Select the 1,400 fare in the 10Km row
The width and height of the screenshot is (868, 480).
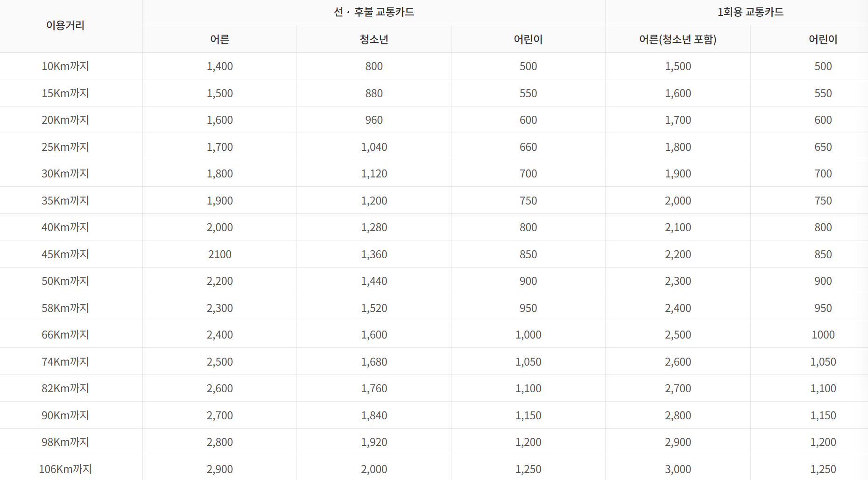(x=219, y=66)
